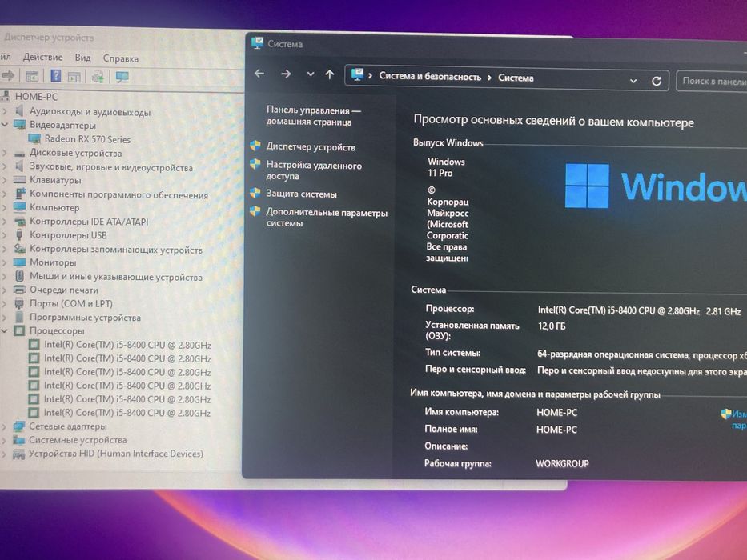Image resolution: width=747 pixels, height=560 pixels.
Task: Open the Вид menu in Device Manager
Action: pyautogui.click(x=83, y=58)
